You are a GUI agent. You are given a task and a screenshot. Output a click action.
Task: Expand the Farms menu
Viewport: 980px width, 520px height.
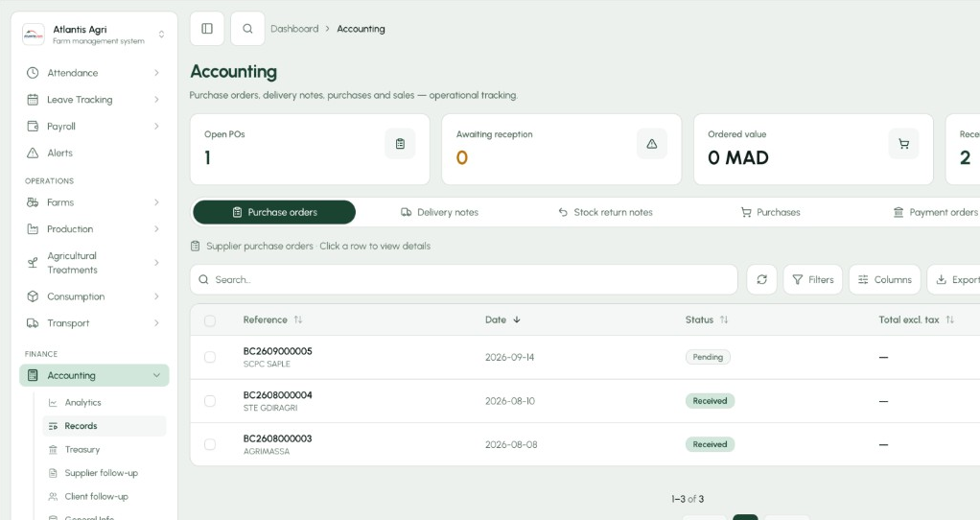(156, 202)
